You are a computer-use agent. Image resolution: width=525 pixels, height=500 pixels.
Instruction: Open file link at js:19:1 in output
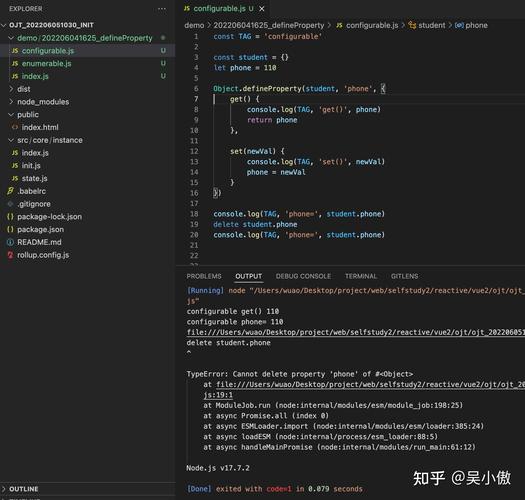[x=218, y=395]
